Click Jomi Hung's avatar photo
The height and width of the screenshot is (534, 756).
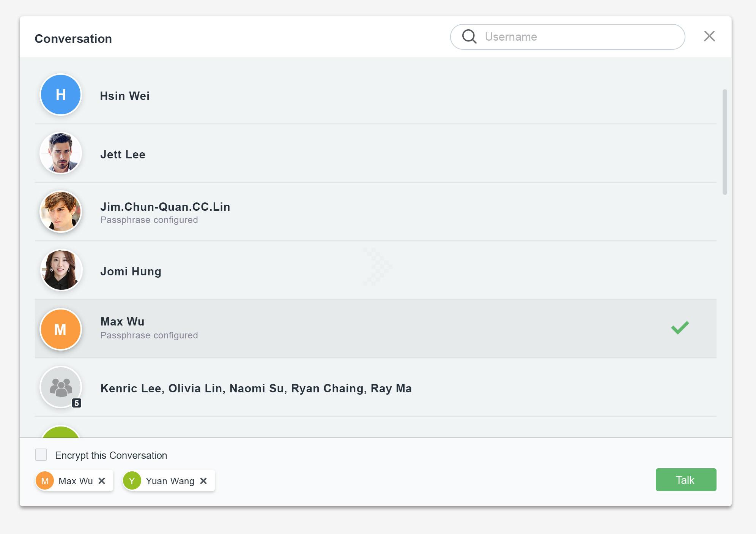pos(61,270)
